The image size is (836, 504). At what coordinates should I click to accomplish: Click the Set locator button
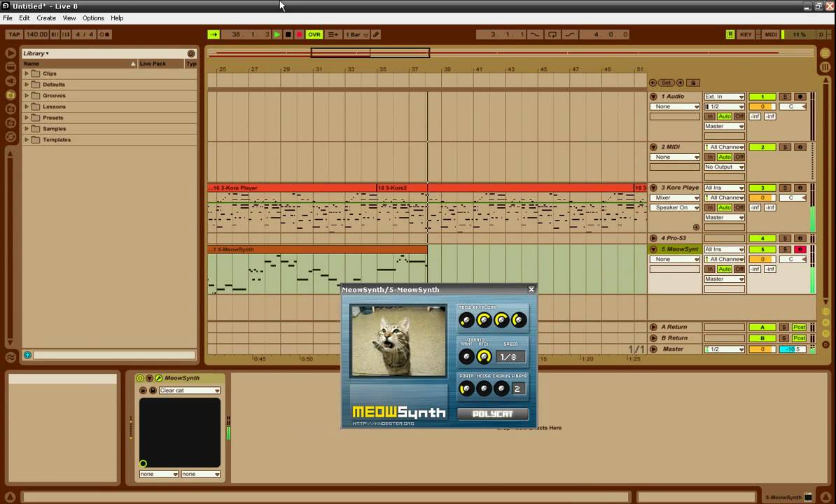coord(666,83)
